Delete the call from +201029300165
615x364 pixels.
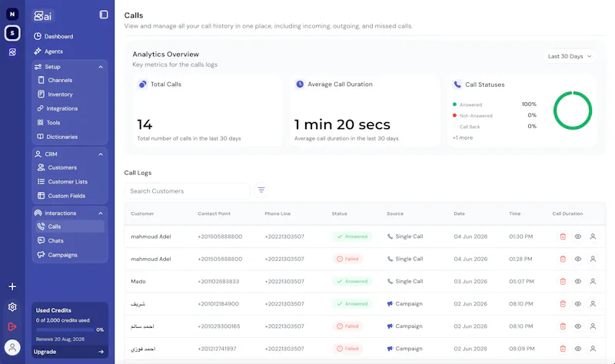click(563, 326)
